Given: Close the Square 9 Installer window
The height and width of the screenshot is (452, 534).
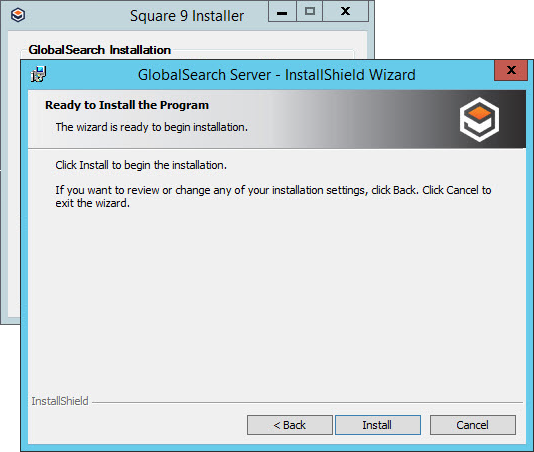Looking at the screenshot, I should 345,12.
